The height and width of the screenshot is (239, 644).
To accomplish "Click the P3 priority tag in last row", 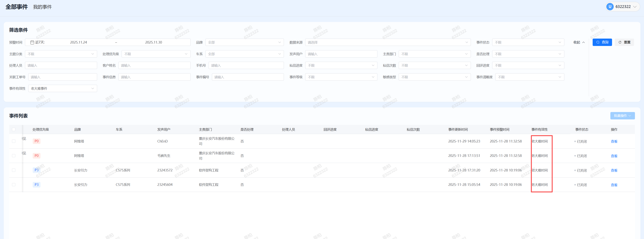I will point(37,185).
